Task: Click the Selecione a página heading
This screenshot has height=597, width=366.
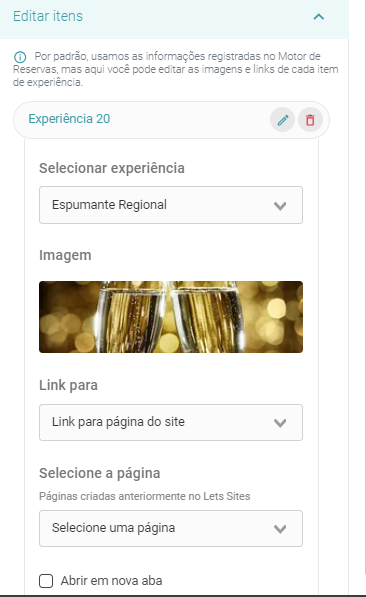Action: (x=100, y=473)
